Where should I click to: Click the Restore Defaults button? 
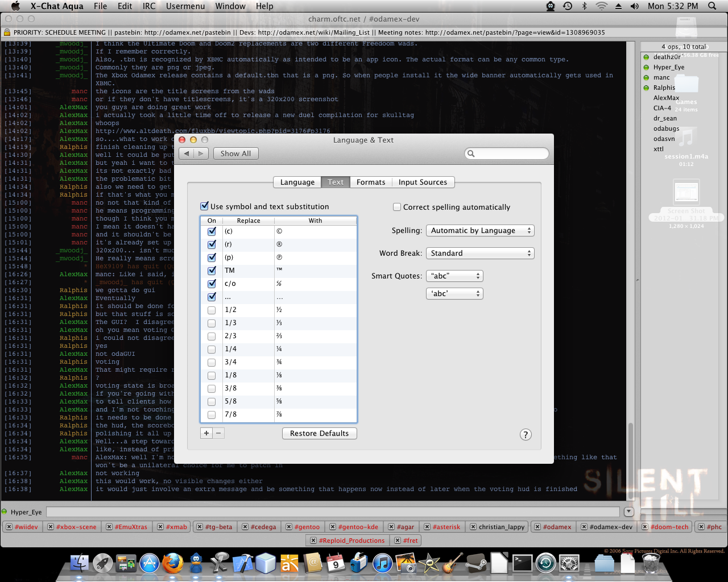[x=319, y=434]
